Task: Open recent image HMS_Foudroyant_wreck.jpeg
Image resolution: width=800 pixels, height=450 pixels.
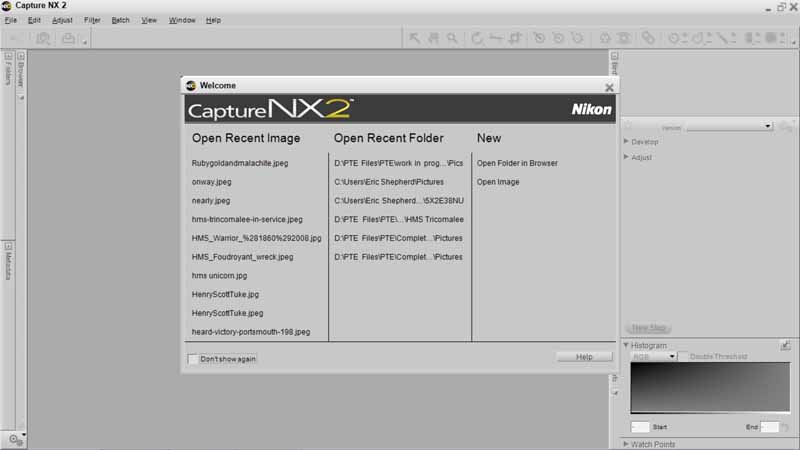Action: 242,257
